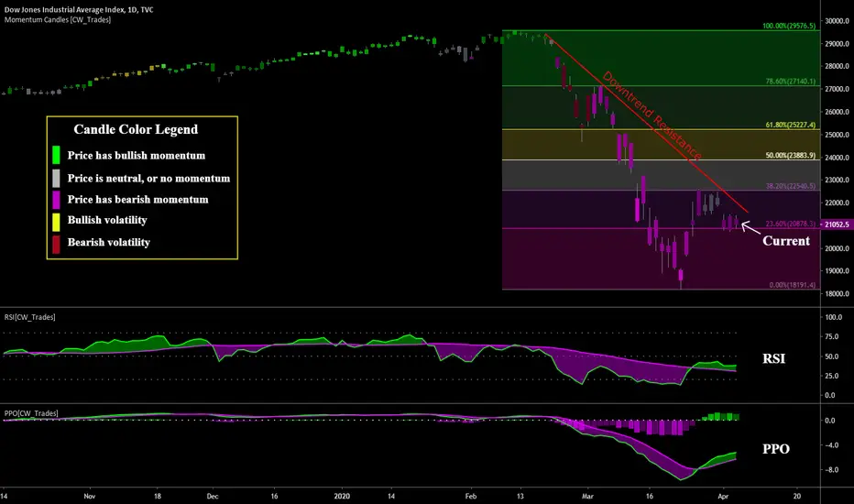Click Apr on the time axis
This screenshot has height=504, width=854.
point(723,497)
